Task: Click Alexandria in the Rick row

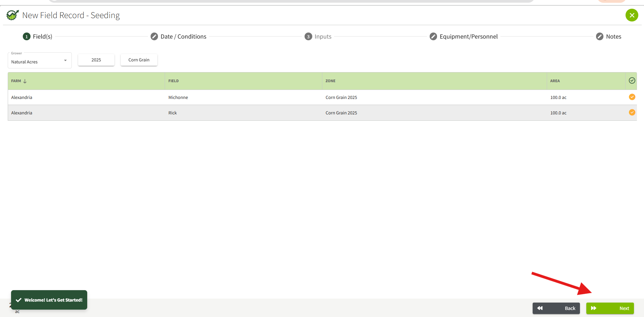Action: tap(22, 113)
